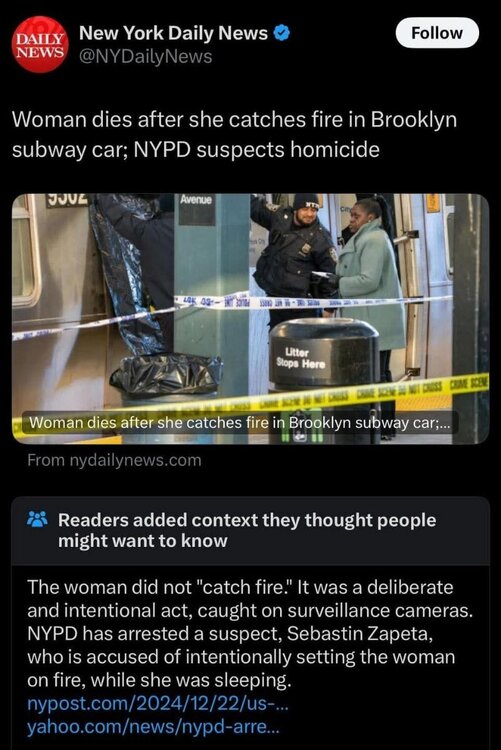Click 'might want to know' heading text
This screenshot has width=501, height=750.
click(x=143, y=541)
